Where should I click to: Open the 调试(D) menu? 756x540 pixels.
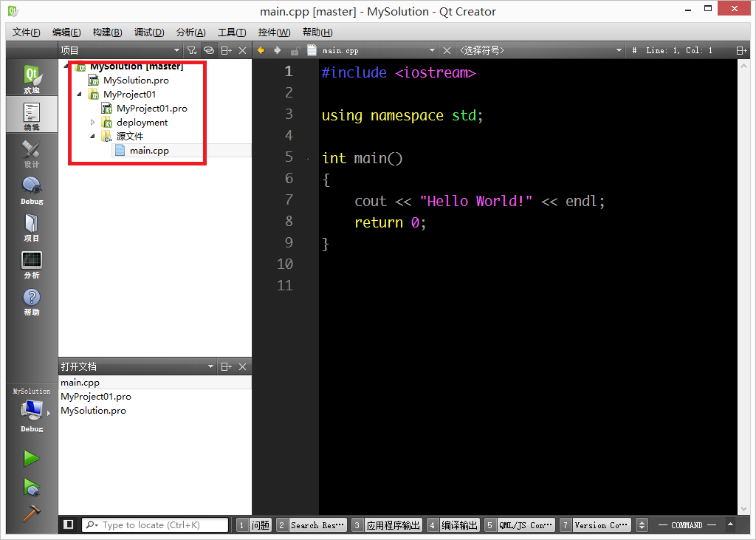coord(149,33)
